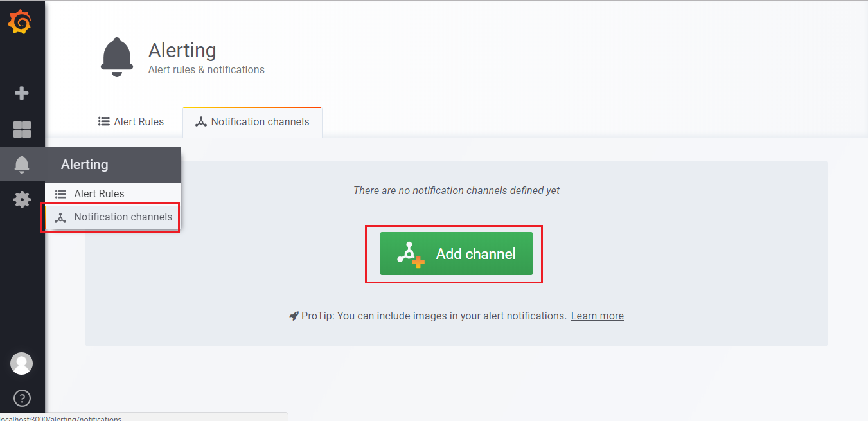Screen dimensions: 868x421
Task: Click the Alerting page title heading
Action: 182,50
